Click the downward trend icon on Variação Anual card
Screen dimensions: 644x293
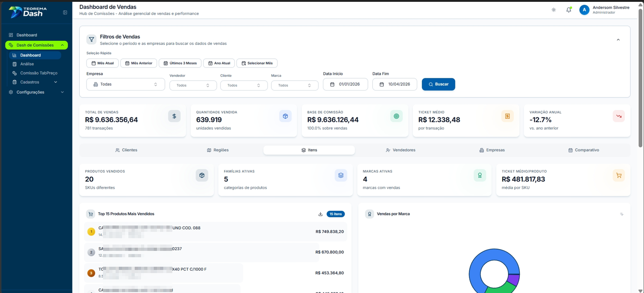619,116
